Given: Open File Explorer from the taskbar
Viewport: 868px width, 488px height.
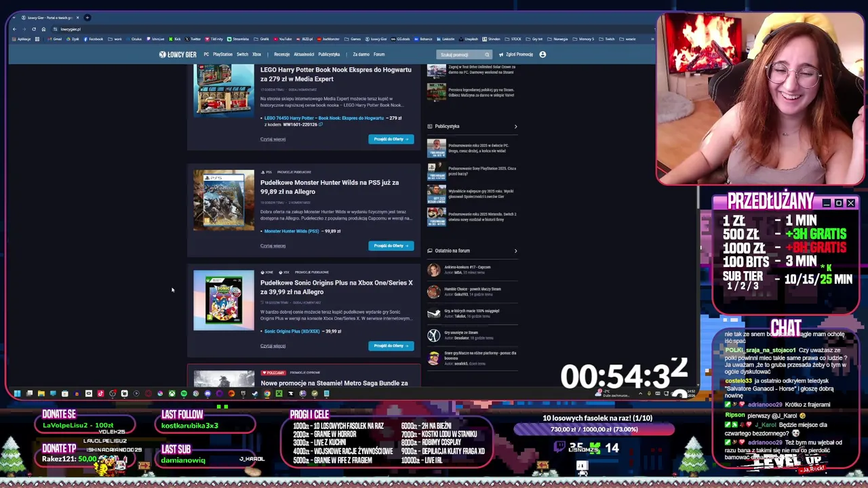Looking at the screenshot, I should point(41,393).
